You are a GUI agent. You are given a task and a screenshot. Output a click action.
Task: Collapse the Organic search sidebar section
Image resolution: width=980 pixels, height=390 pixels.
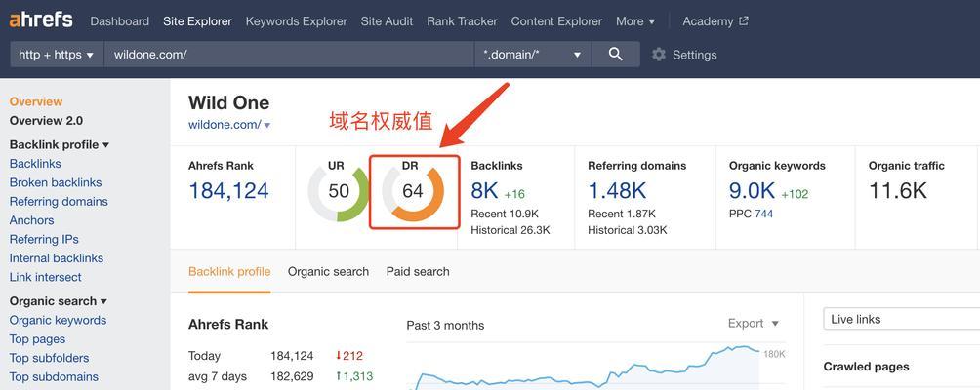tap(59, 301)
